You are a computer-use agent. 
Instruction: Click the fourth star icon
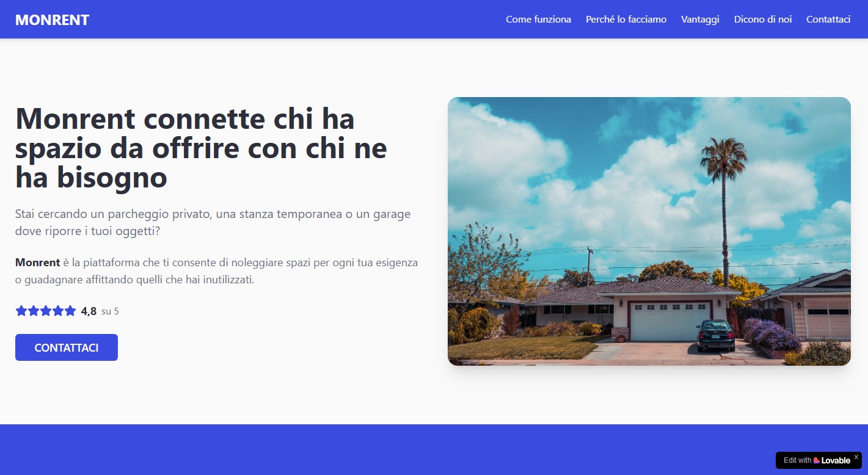pyautogui.click(x=59, y=310)
